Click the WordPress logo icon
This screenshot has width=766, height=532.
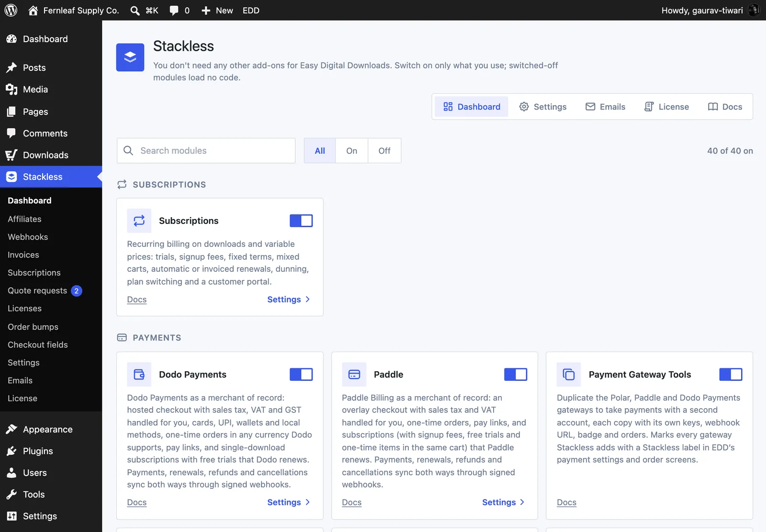11,10
